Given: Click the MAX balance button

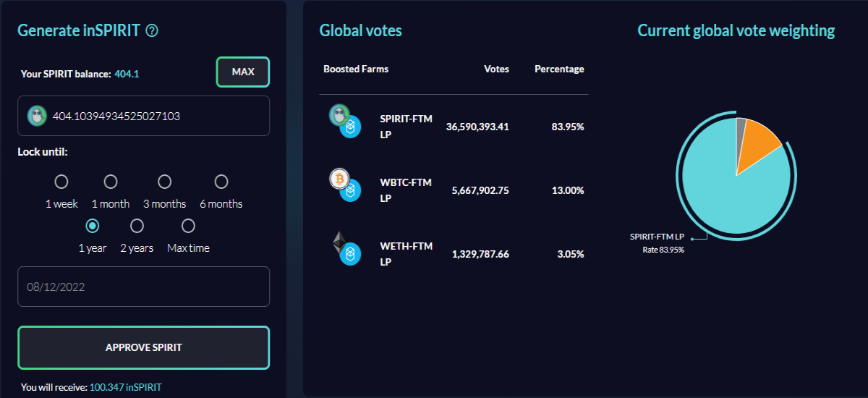Looking at the screenshot, I should (x=243, y=72).
